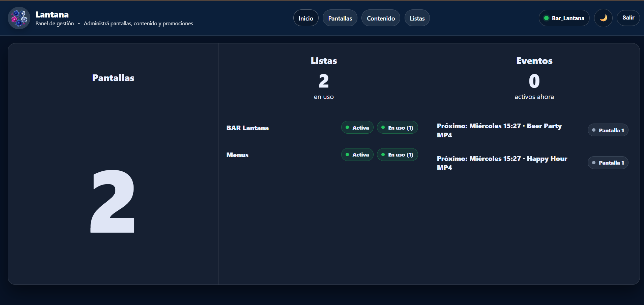Go to the Pantallas navigation tab

[340, 18]
